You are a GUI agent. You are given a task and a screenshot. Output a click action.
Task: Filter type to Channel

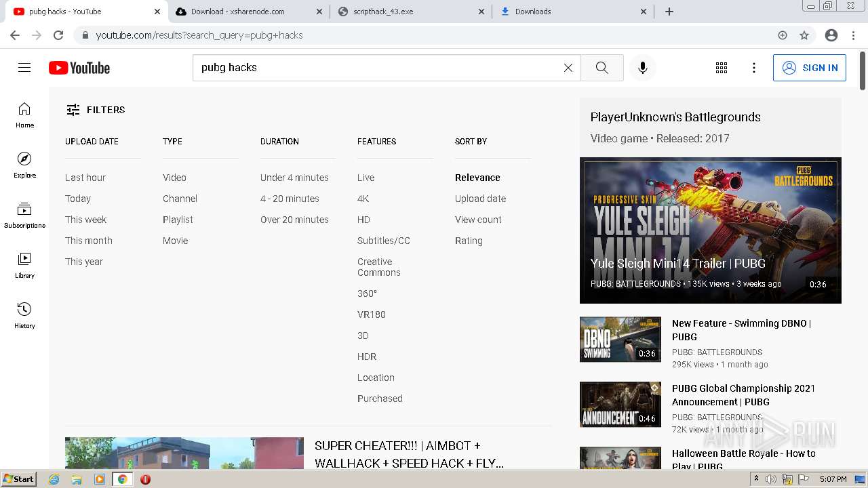click(x=180, y=199)
